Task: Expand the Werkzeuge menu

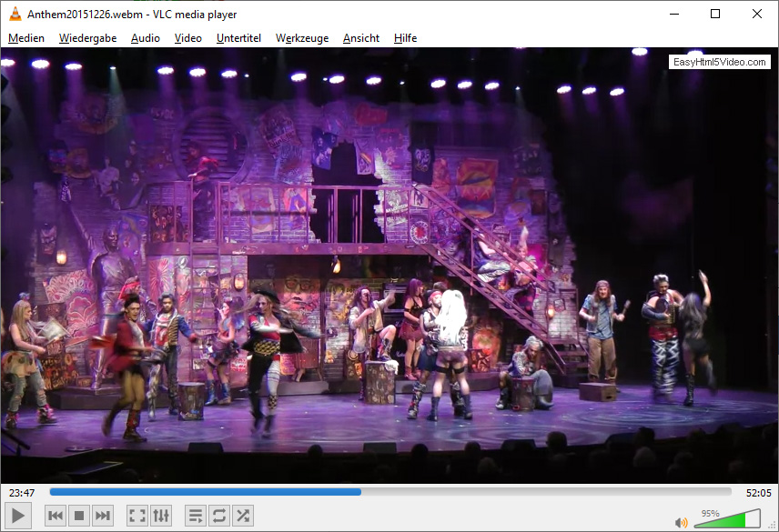Action: pyautogui.click(x=302, y=38)
